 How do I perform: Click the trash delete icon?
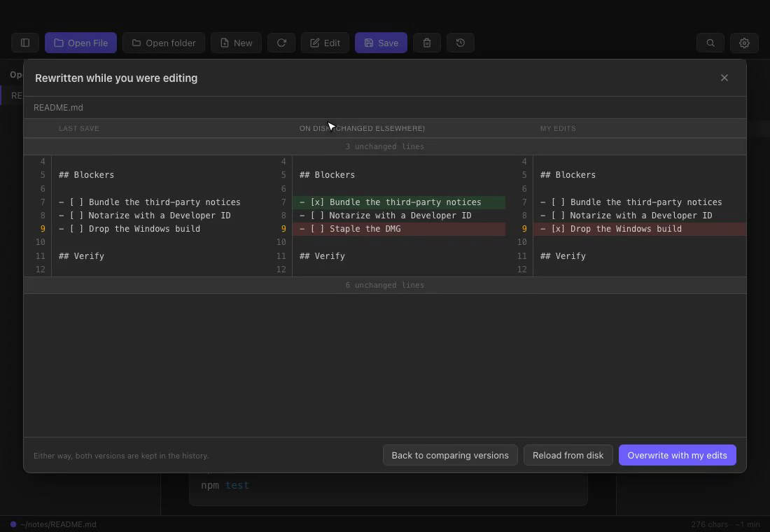[x=427, y=43]
